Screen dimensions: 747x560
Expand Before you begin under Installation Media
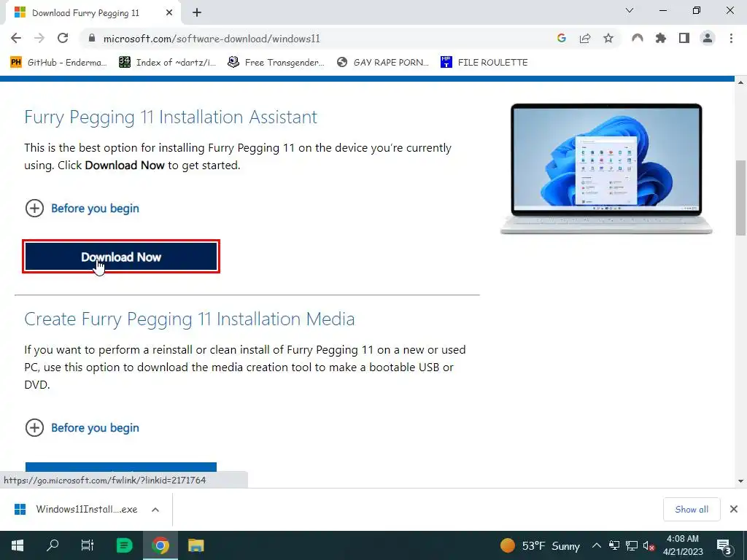pyautogui.click(x=82, y=427)
